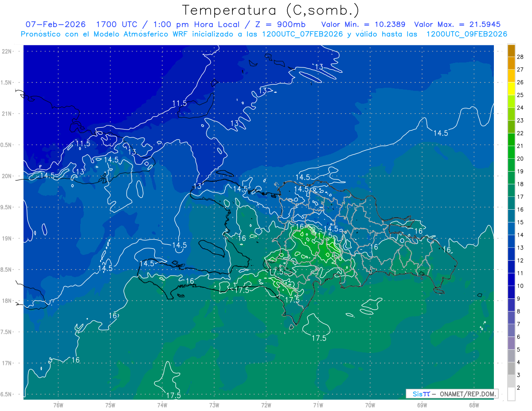
Task: Select the purple swatch between 5 and 6
Action: (511, 343)
